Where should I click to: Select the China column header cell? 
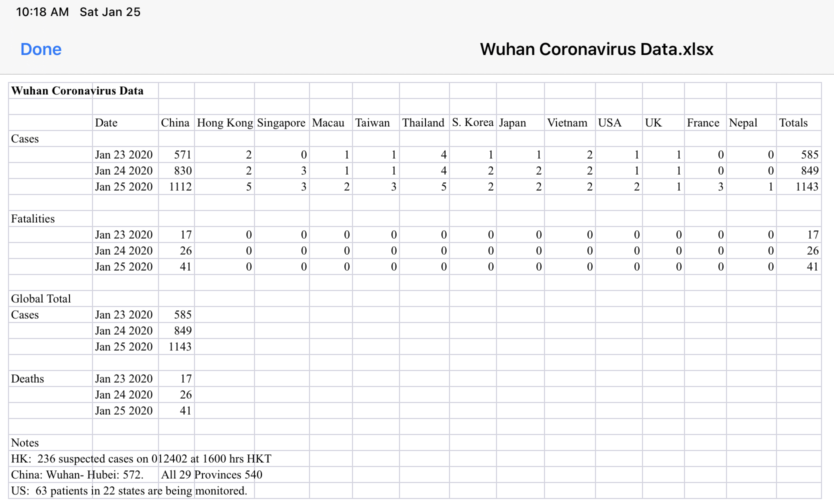coord(175,123)
